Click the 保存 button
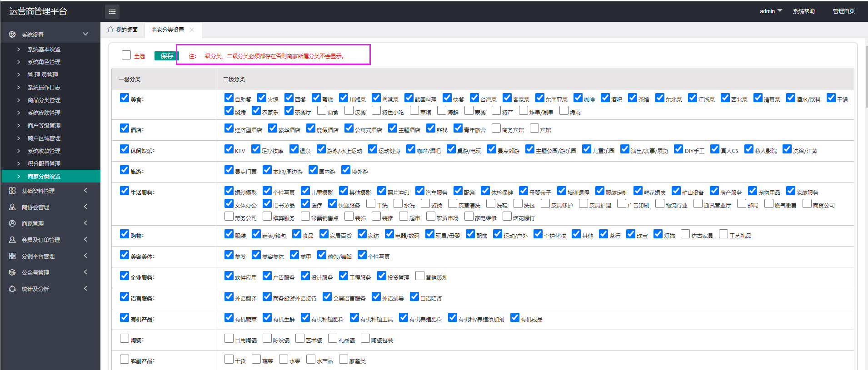 click(x=166, y=56)
